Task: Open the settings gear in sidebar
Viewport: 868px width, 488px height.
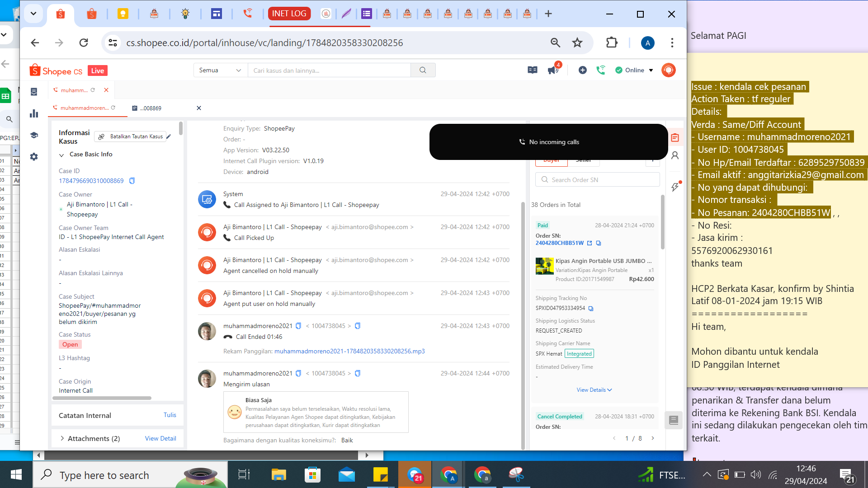Action: [x=34, y=157]
